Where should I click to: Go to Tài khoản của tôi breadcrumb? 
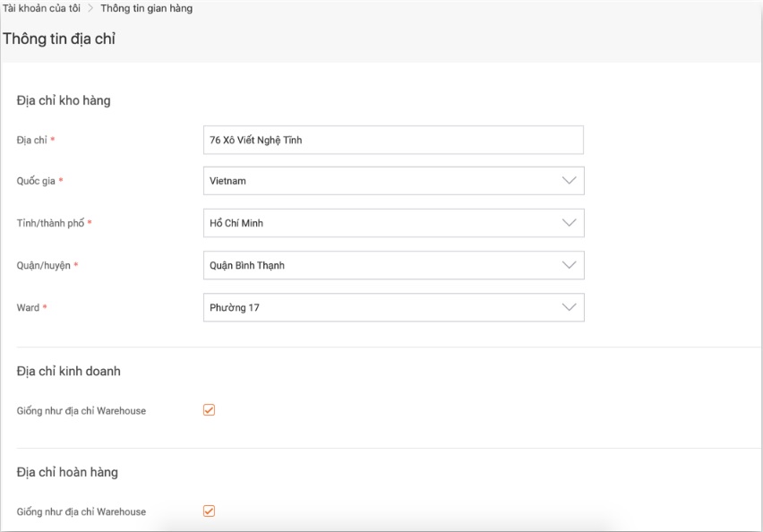[41, 9]
